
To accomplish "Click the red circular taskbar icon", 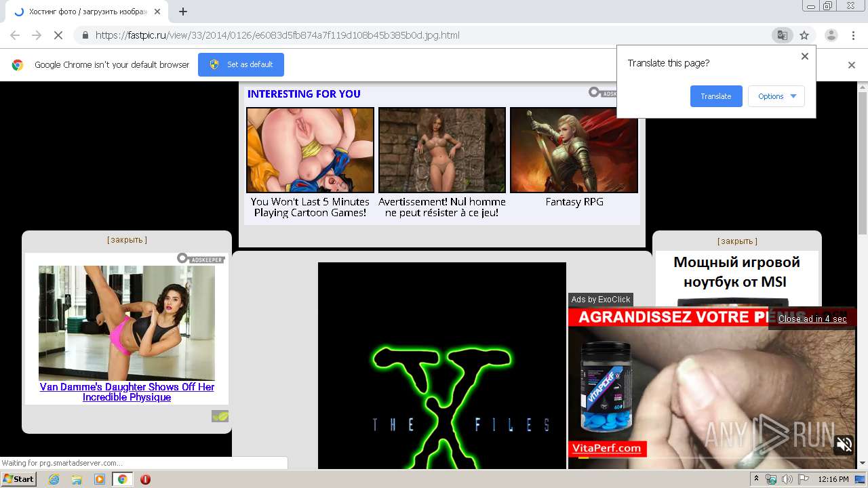I will [145, 479].
